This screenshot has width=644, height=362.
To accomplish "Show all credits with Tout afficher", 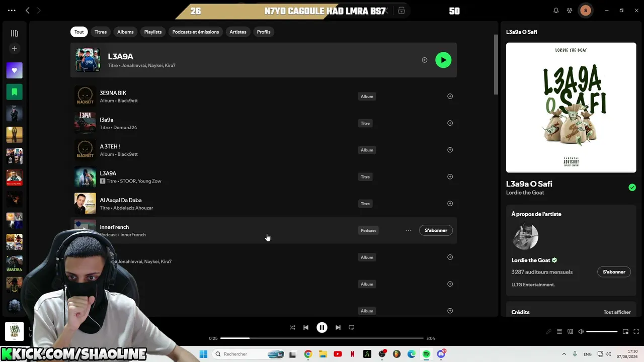I will click(x=617, y=312).
